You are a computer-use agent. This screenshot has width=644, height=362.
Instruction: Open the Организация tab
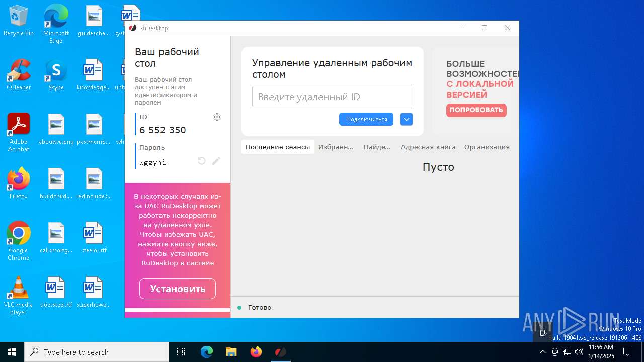(x=487, y=147)
